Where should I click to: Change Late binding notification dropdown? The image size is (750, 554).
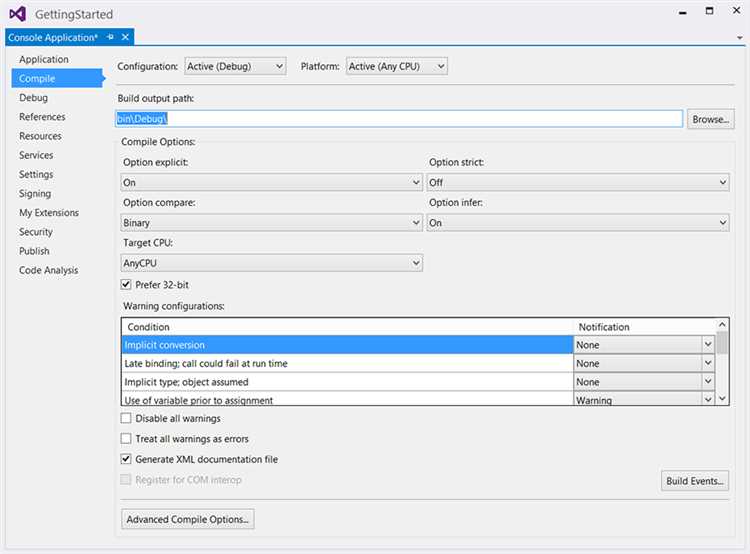coord(644,364)
